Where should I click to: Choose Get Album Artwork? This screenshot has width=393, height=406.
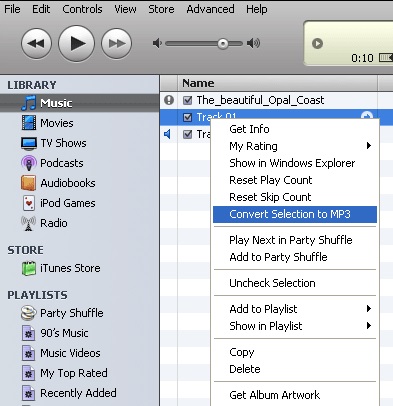295,395
